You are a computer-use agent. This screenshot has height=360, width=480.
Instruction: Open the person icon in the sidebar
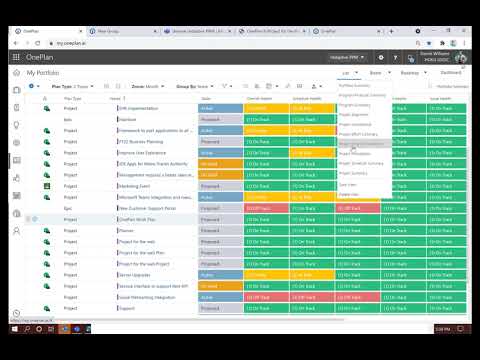tap(16, 231)
